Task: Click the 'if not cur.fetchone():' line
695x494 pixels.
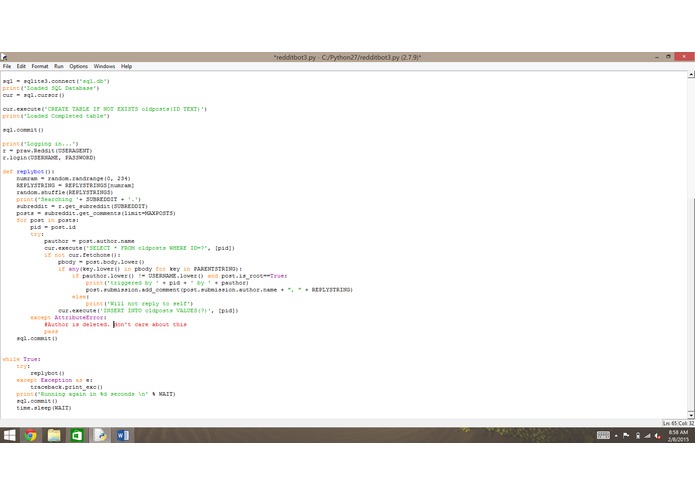Action: (82, 255)
